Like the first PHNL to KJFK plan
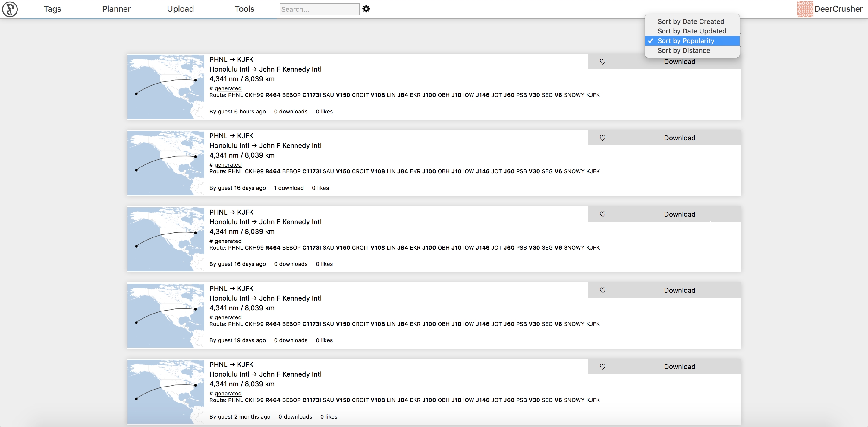 tap(602, 62)
